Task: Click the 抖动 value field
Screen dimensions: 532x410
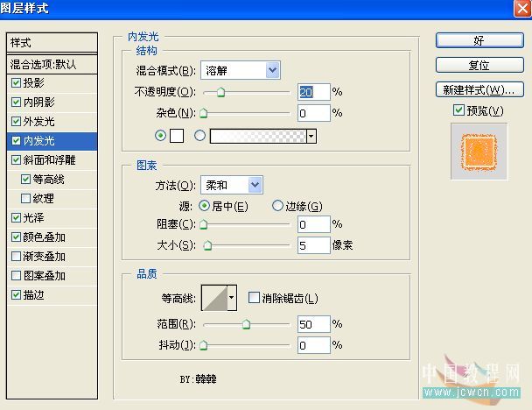Action: [x=313, y=345]
